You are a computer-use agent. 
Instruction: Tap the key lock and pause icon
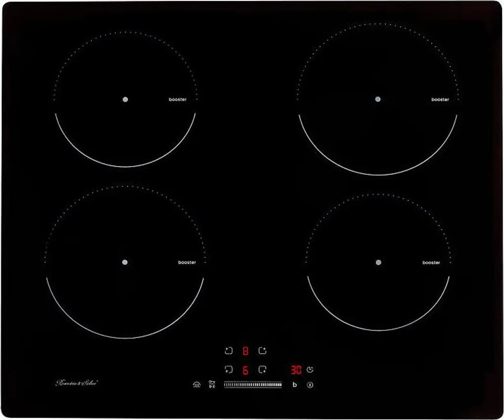click(212, 385)
